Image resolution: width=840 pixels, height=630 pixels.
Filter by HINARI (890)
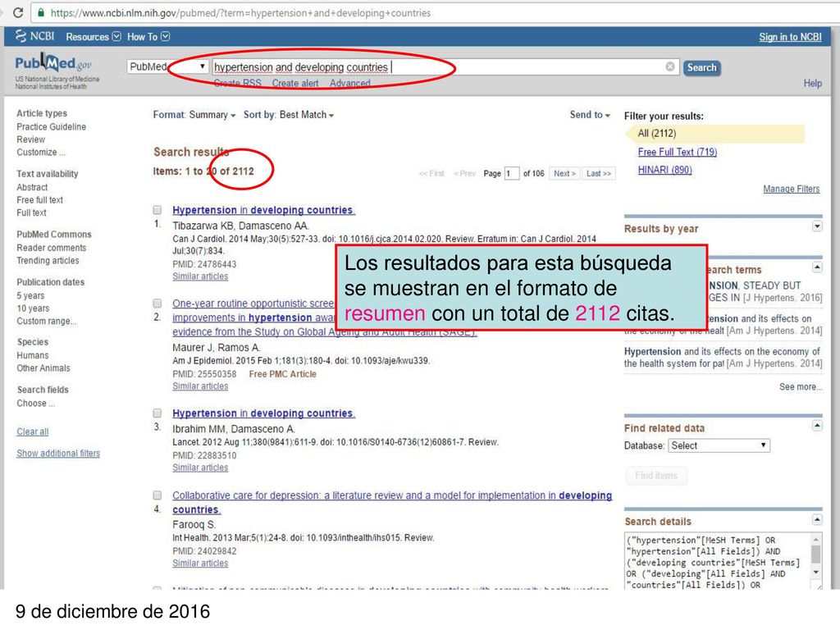pos(664,170)
